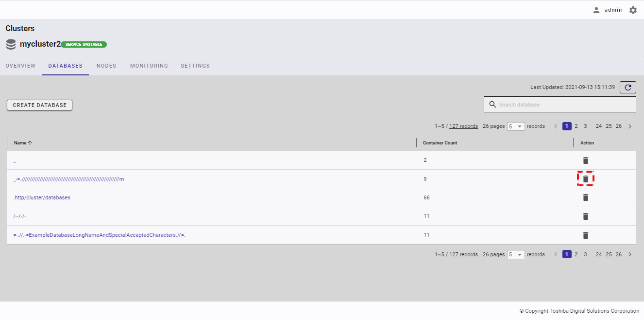Screen dimensions: 644x320
Task: Click into the Search database field
Action: [563, 105]
